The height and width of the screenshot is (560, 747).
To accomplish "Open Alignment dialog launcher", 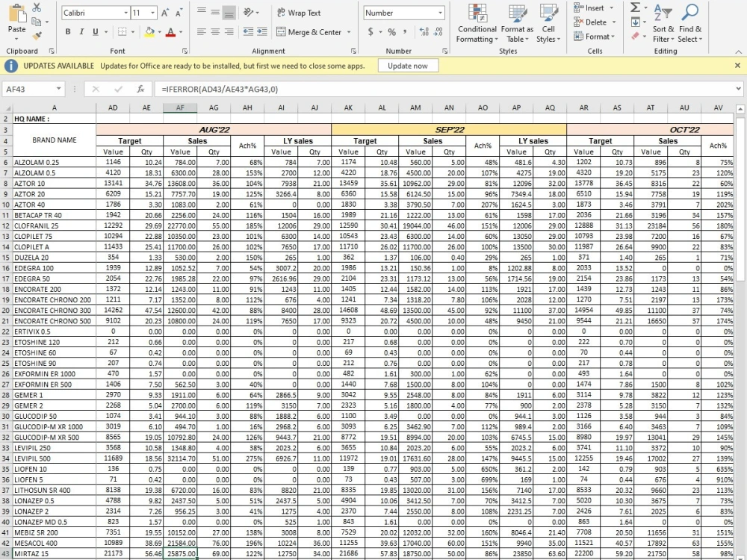I will (x=353, y=51).
